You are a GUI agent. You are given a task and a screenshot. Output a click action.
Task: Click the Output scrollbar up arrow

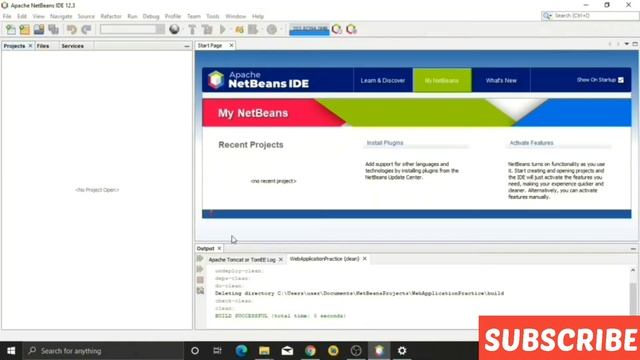pyautogui.click(x=633, y=270)
